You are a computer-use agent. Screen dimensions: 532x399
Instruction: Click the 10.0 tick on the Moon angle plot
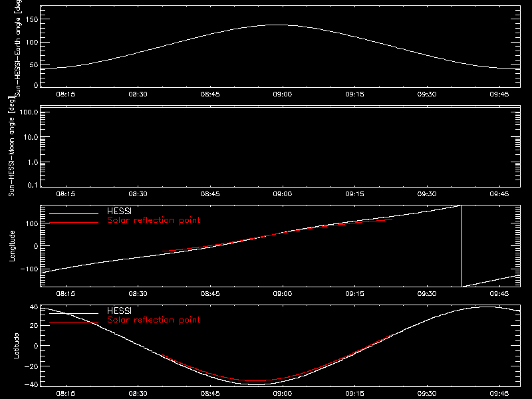click(31, 138)
